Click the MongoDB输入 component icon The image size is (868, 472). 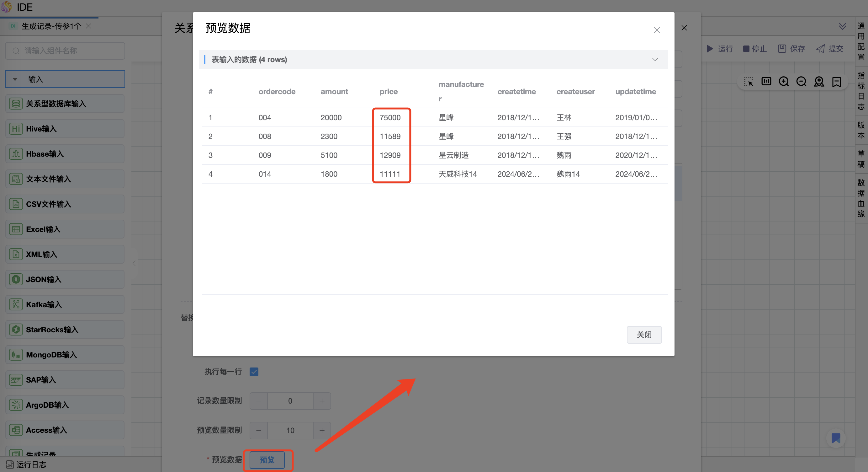click(16, 355)
